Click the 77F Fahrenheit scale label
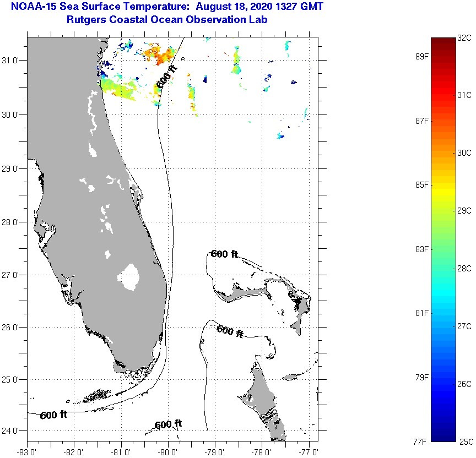 tap(422, 441)
